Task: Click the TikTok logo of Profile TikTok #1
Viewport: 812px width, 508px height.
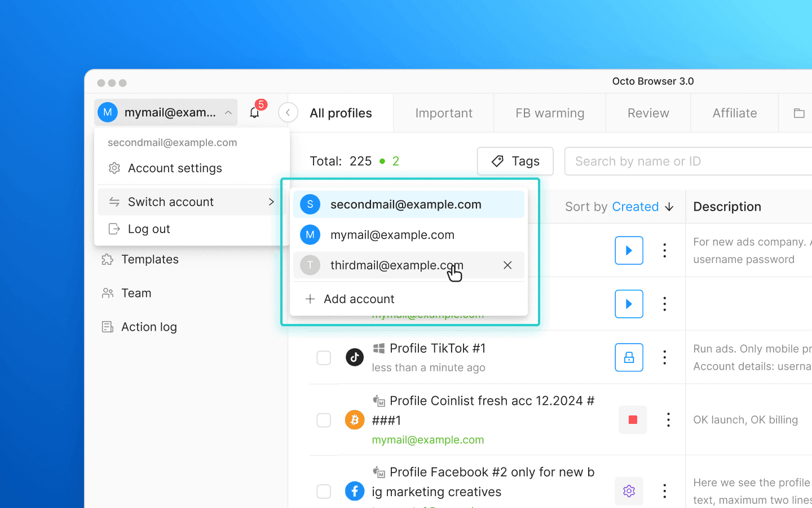Action: click(x=355, y=357)
